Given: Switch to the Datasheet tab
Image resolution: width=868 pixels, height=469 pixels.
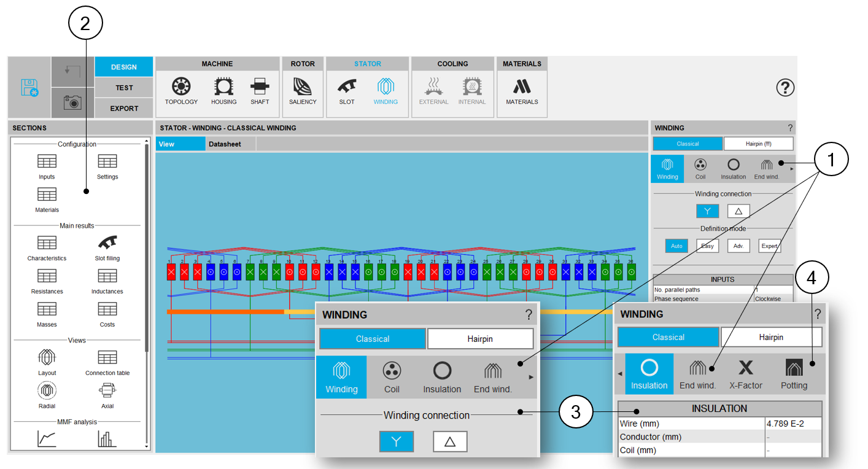Looking at the screenshot, I should pyautogui.click(x=225, y=144).
